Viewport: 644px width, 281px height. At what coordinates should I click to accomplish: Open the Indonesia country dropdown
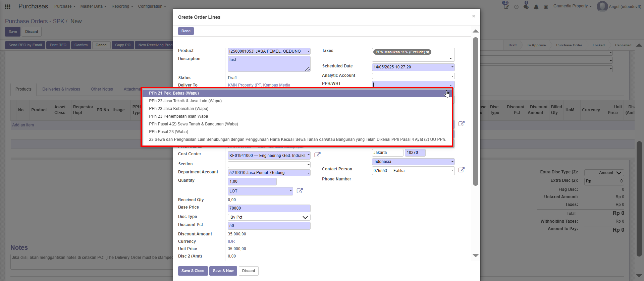click(x=413, y=162)
